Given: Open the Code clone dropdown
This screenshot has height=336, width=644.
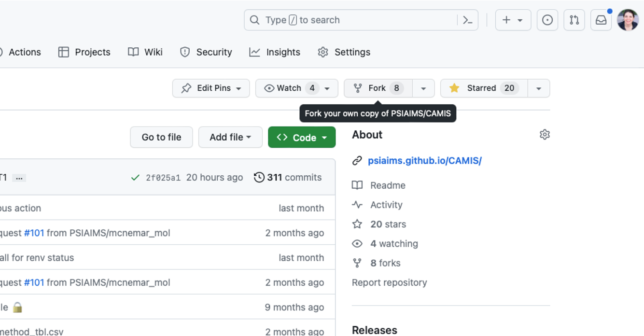Looking at the screenshot, I should 302,138.
